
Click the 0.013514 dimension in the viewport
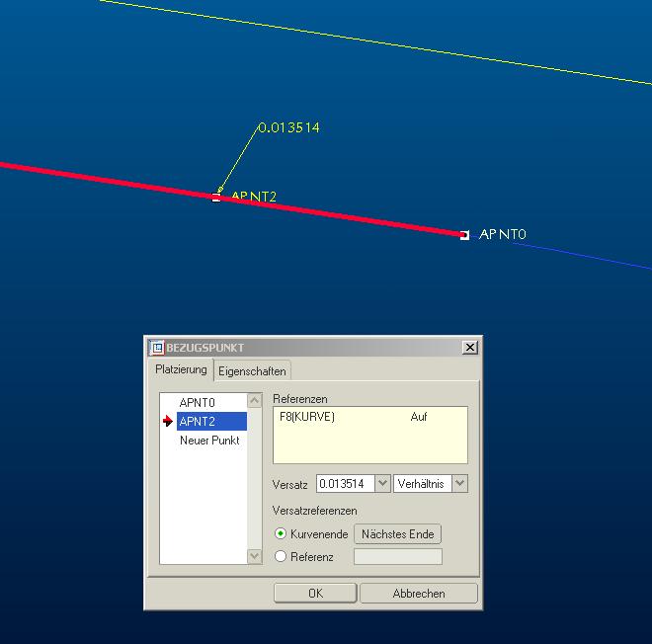[x=289, y=127]
